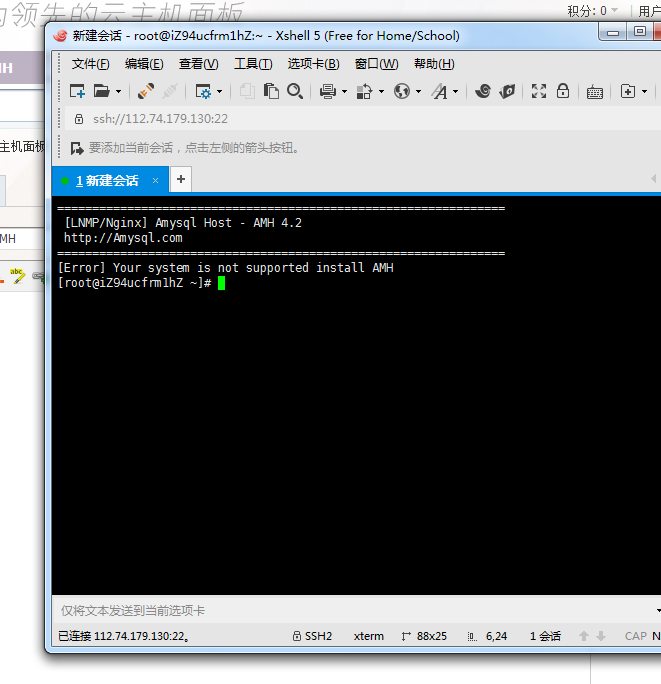Click the Find magnifier icon in toolbar
Screen dimensions: 661x684
point(295,91)
